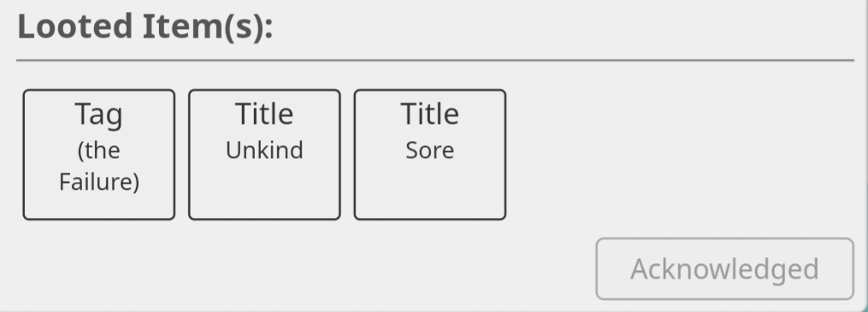This screenshot has width=868, height=312.
Task: Open the looted Failure tag item
Action: [x=99, y=155]
